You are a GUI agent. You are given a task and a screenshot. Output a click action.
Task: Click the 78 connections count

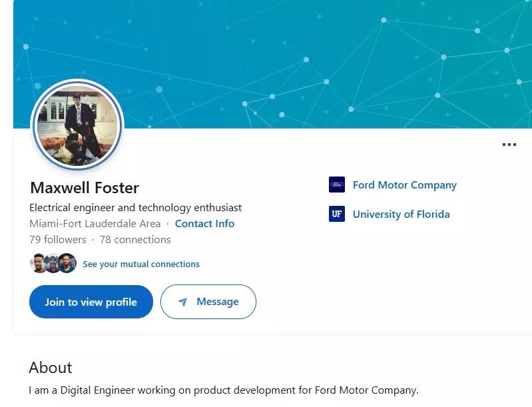coord(135,240)
